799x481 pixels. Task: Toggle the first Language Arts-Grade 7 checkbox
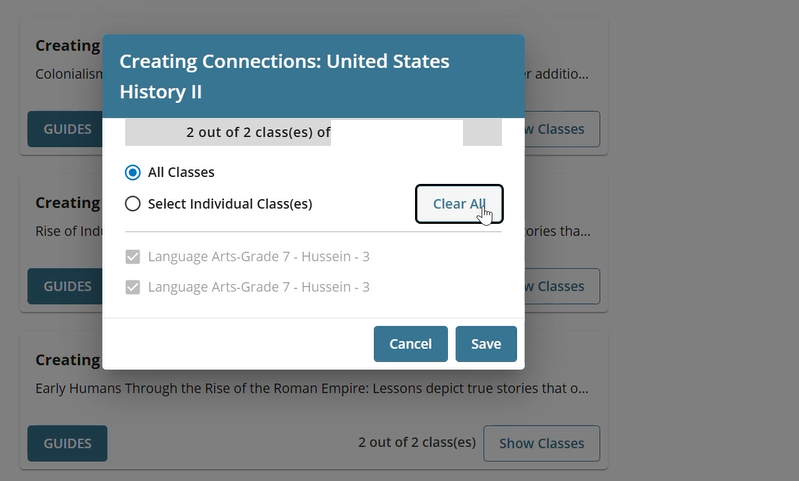click(x=133, y=257)
